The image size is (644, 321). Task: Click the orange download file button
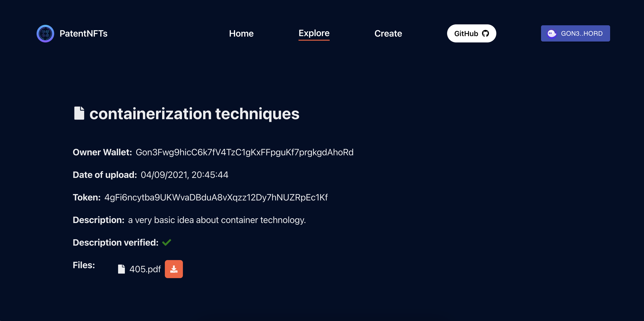174,269
